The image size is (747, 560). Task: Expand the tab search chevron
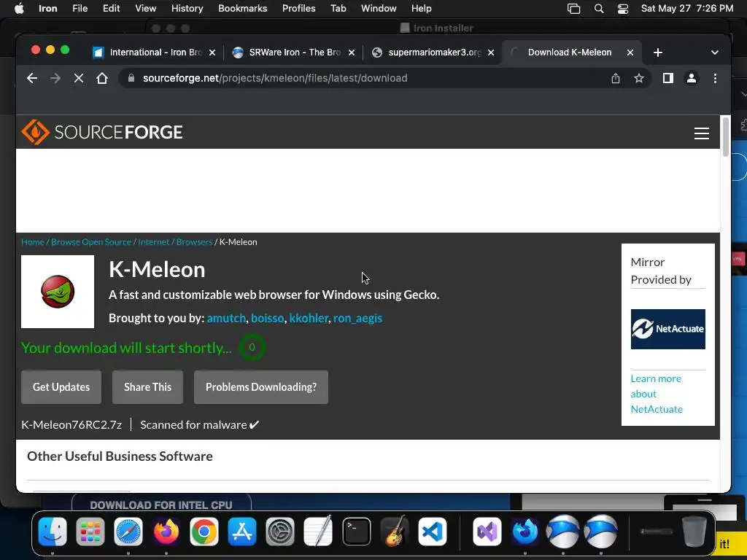(x=715, y=52)
